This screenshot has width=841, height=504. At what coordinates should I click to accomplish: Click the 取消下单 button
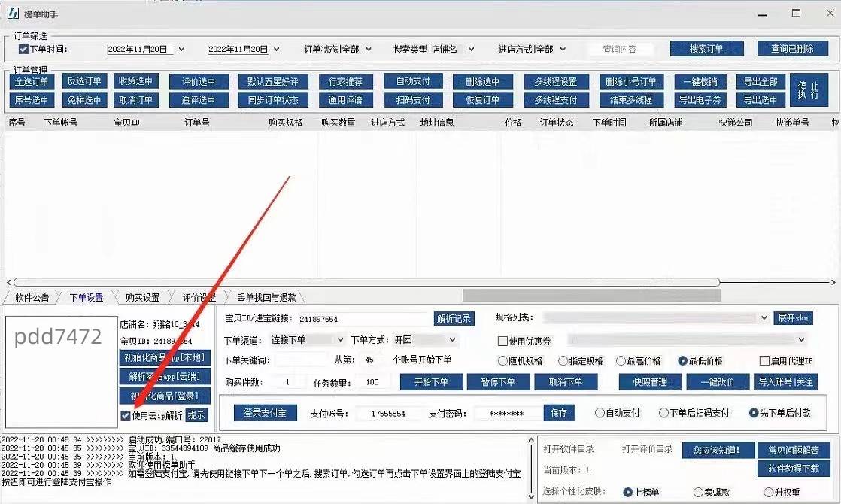(566, 382)
